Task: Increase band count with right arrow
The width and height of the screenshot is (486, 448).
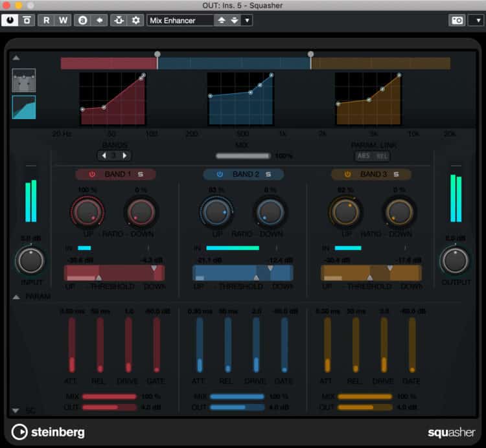Action: point(124,155)
